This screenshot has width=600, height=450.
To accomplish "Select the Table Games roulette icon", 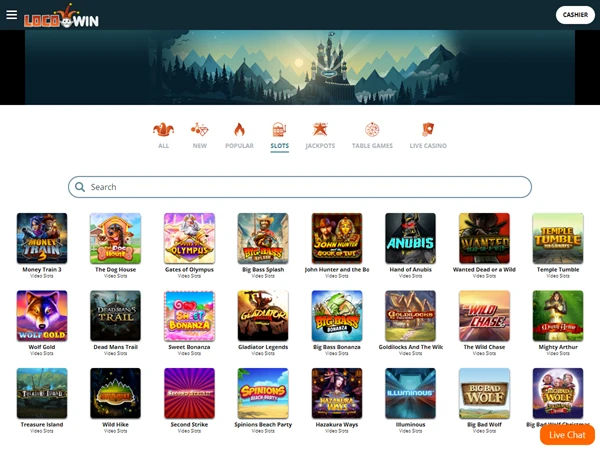I will pyautogui.click(x=372, y=130).
